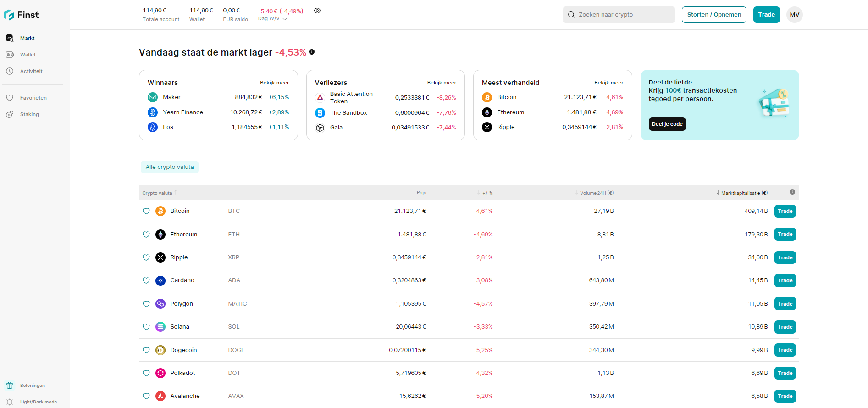Viewport: 868px width, 408px height.
Task: Open the MV profile avatar
Action: [x=794, y=15]
